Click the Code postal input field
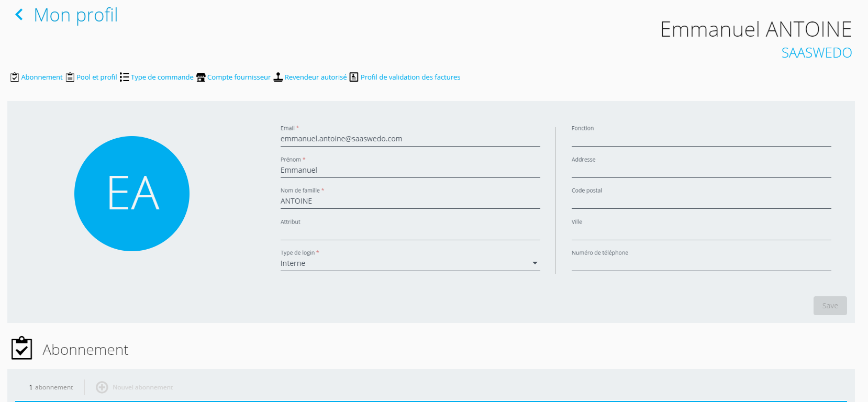Image resolution: width=868 pixels, height=402 pixels. pyautogui.click(x=702, y=202)
